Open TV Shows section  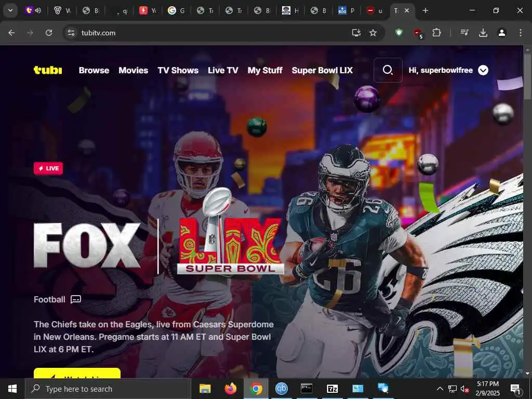click(178, 70)
